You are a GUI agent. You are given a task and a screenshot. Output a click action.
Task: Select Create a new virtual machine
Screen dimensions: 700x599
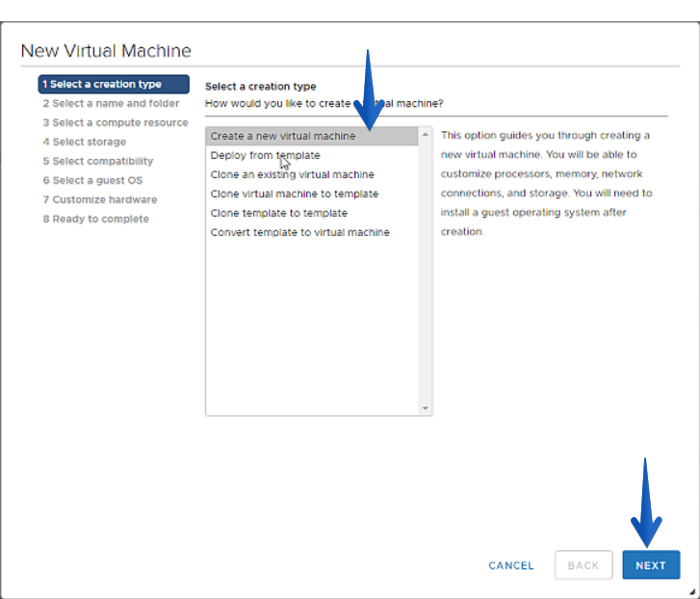pos(312,136)
